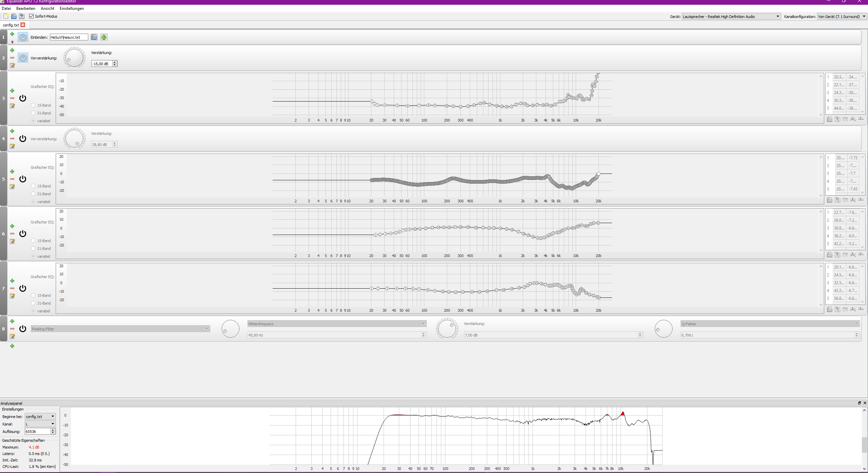Edit row 8 Peaking-Filter as text
The height and width of the screenshot is (473, 868).
point(12,336)
